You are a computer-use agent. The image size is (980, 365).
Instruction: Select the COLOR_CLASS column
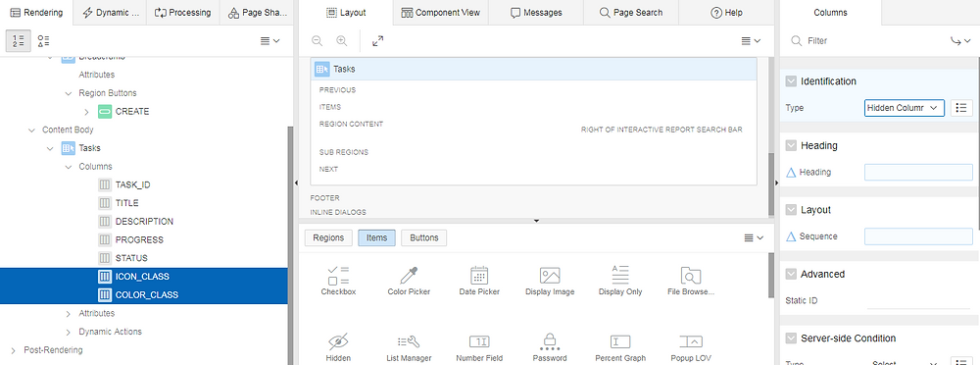click(x=146, y=295)
